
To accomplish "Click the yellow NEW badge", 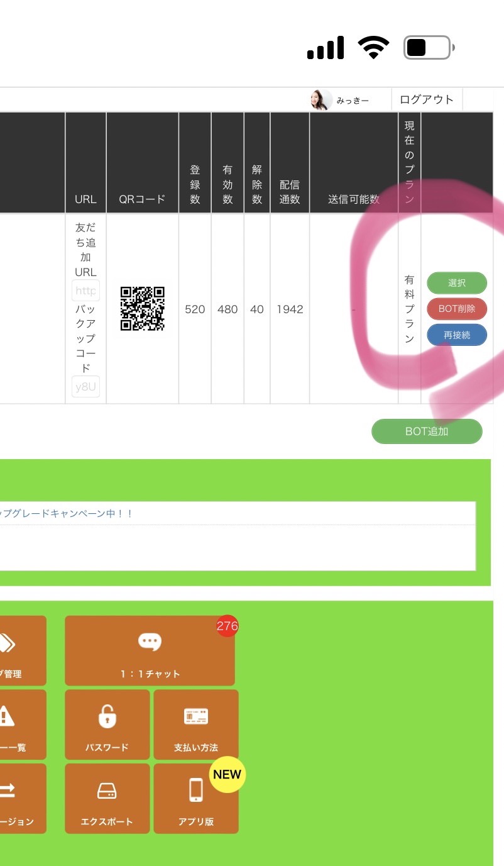I will [x=227, y=774].
